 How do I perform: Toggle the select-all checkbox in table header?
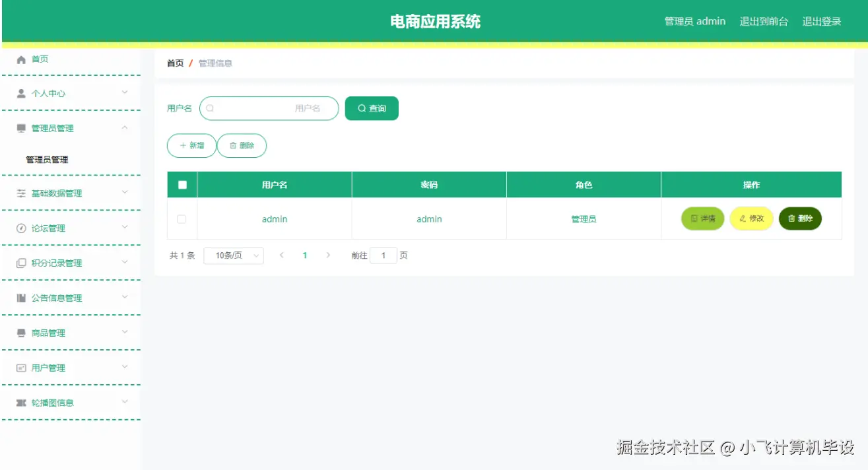(x=182, y=185)
